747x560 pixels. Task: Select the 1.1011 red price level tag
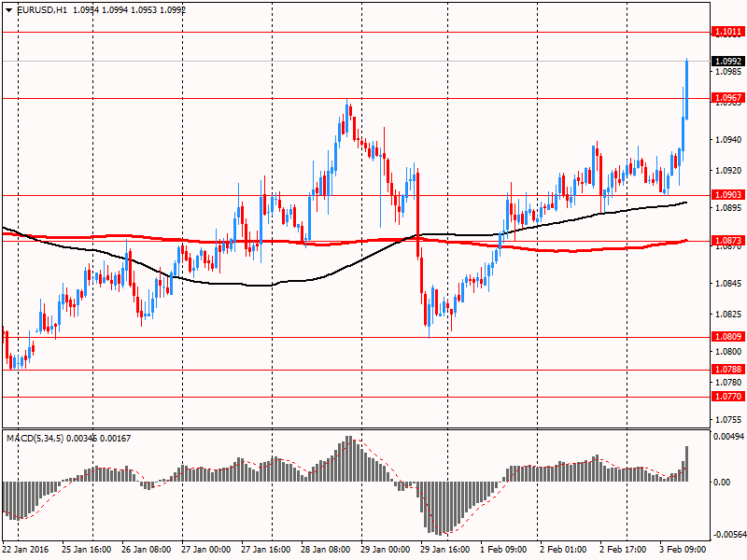(727, 32)
